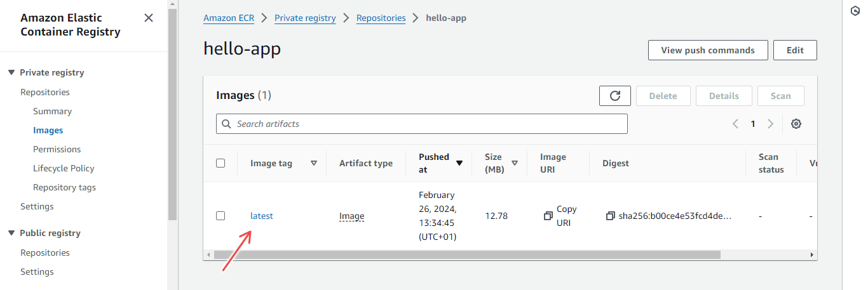The width and height of the screenshot is (868, 290).
Task: Open Repository tags in sidebar
Action: click(65, 187)
